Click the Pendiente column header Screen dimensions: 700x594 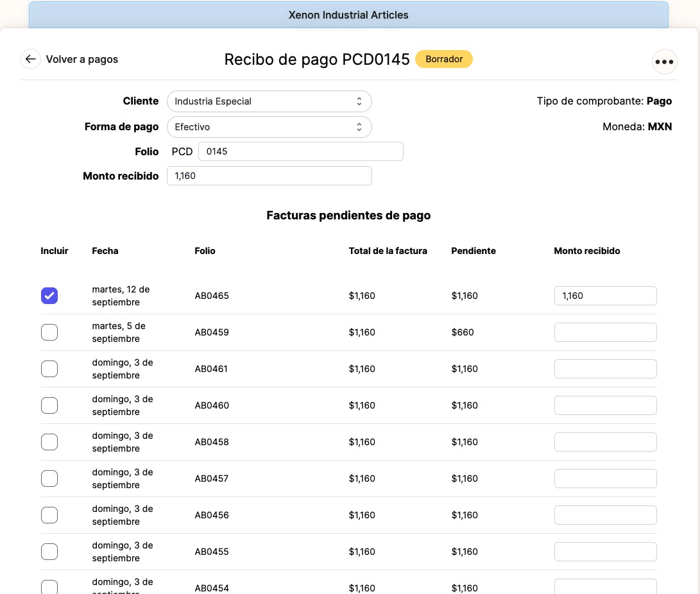tap(473, 251)
